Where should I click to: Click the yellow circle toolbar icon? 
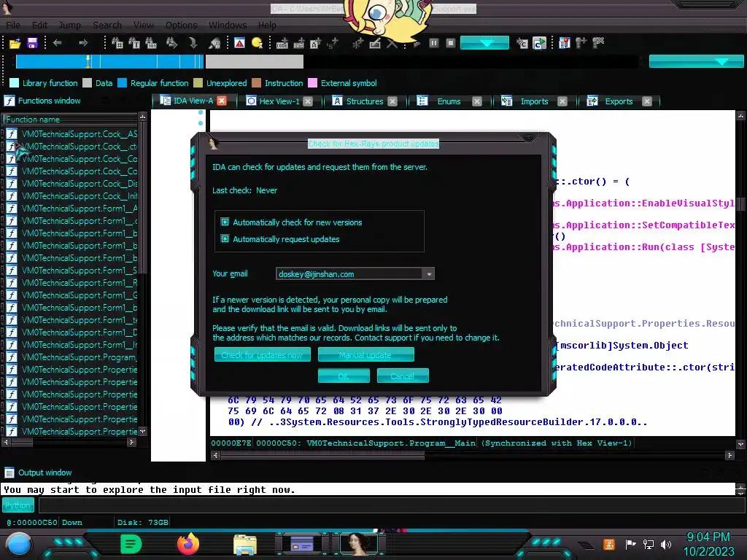coord(257,43)
